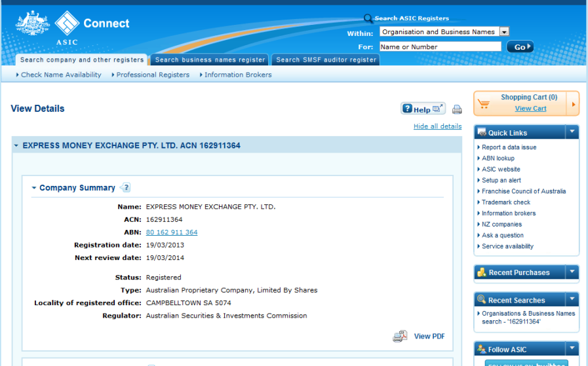Expand the Shopping Cart side arrow
Image resolution: width=588 pixels, height=366 pixels.
(x=574, y=103)
